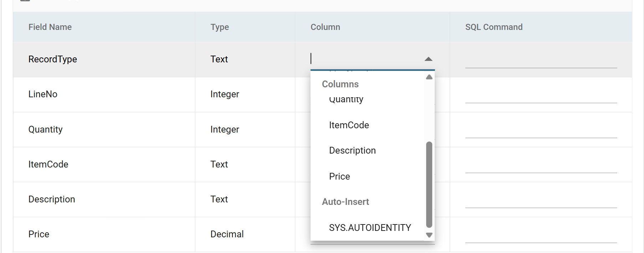Click the Text type cell for RecordType
The height and width of the screenshot is (253, 644).
click(245, 59)
